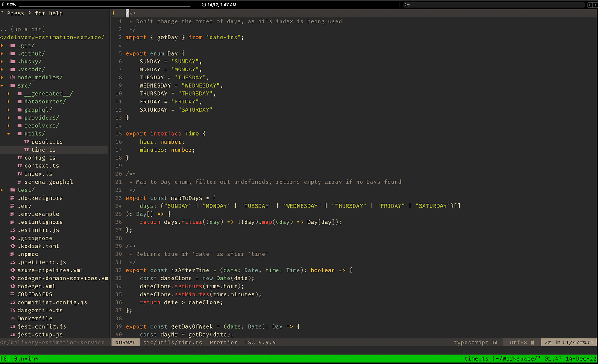Open the CODEOWNERS file
598x364 pixels.
[x=35, y=294]
